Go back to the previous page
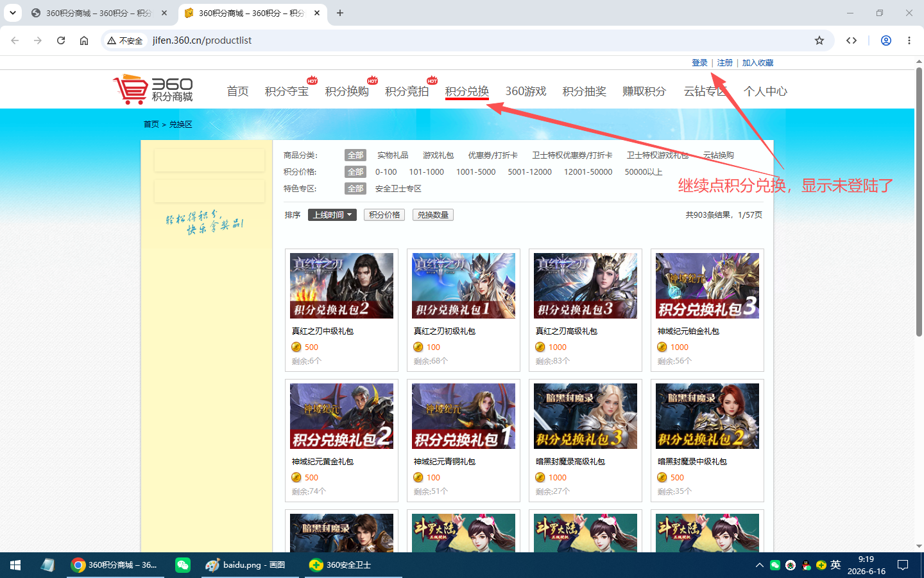 15,40
